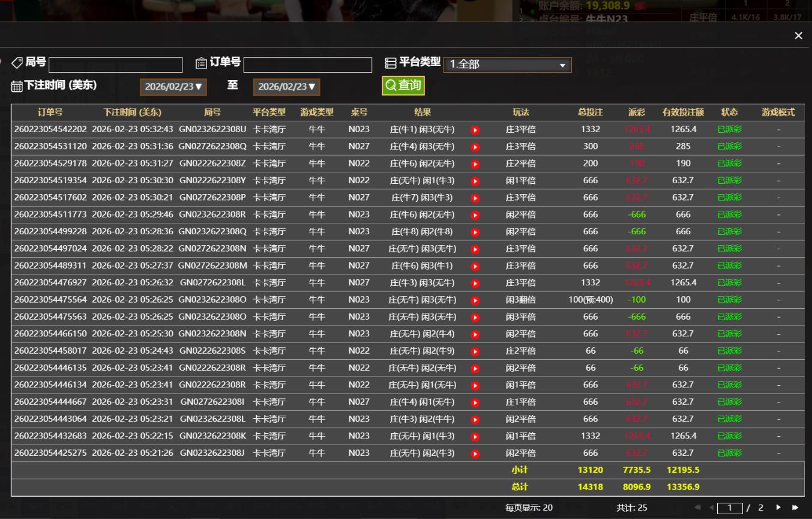
Task: Close the bet history dialog
Action: pyautogui.click(x=798, y=36)
